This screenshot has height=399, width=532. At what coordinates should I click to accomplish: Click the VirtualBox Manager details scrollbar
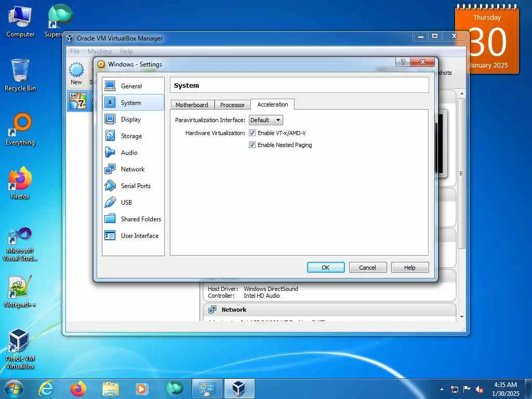(x=461, y=174)
